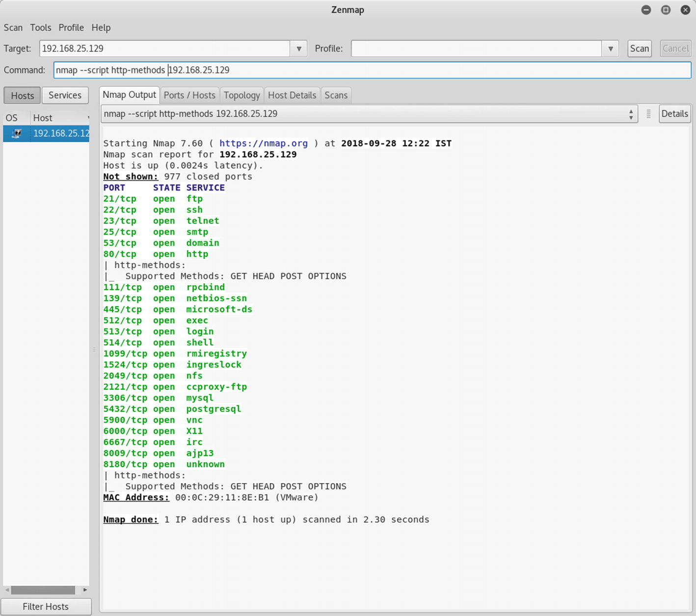The image size is (696, 616).
Task: Click inside the Command input field
Action: tap(372, 70)
